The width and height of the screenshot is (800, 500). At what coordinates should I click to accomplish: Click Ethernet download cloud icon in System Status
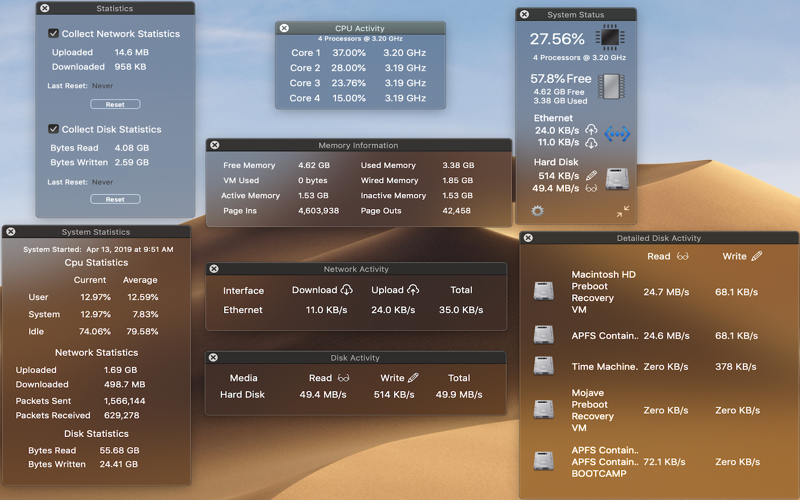point(591,143)
